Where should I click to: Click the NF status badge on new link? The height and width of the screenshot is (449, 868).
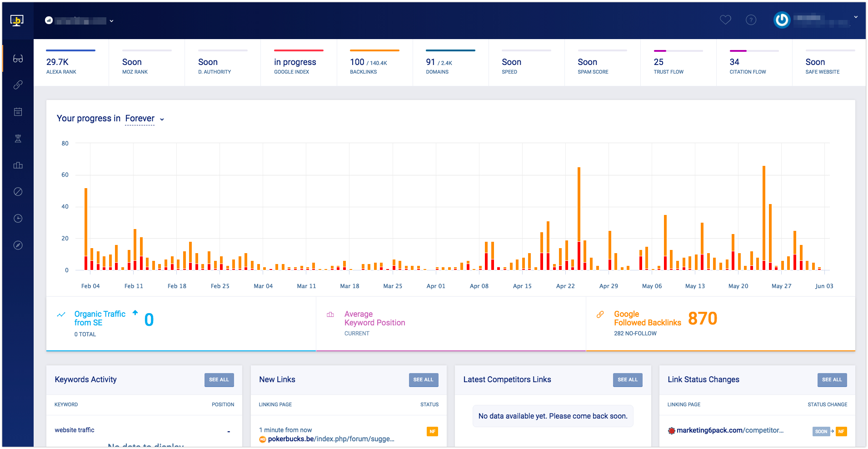pyautogui.click(x=432, y=431)
